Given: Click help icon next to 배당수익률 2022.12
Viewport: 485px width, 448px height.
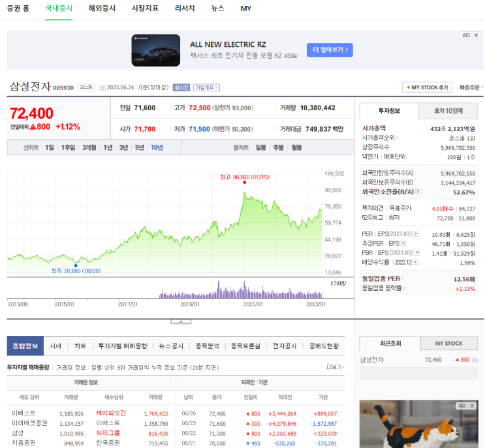Looking at the screenshot, I should pyautogui.click(x=415, y=262).
